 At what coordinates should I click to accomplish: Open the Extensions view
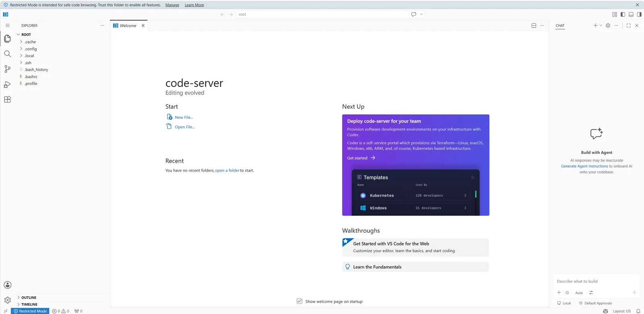point(7,99)
